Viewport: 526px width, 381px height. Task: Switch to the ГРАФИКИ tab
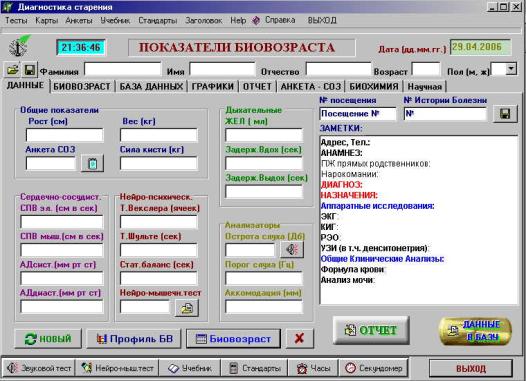tap(212, 87)
